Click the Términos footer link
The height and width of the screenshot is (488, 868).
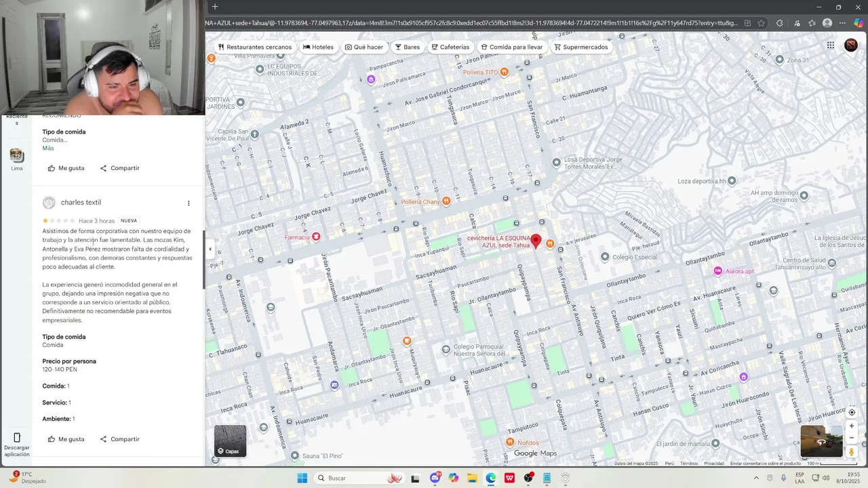click(x=689, y=464)
